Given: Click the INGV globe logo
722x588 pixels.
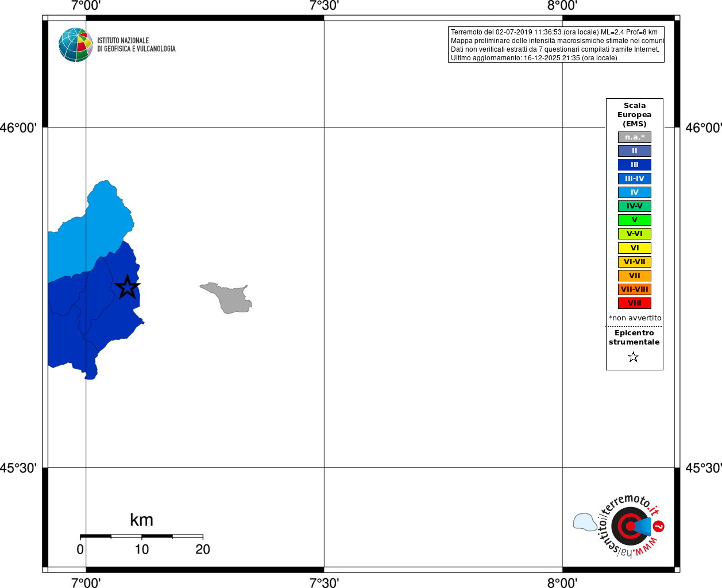Looking at the screenshot, I should tap(75, 45).
